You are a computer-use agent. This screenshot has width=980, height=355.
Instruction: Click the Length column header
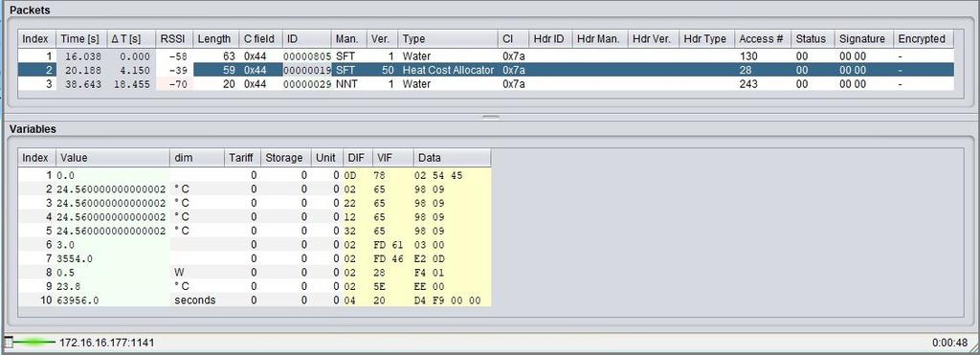215,38
